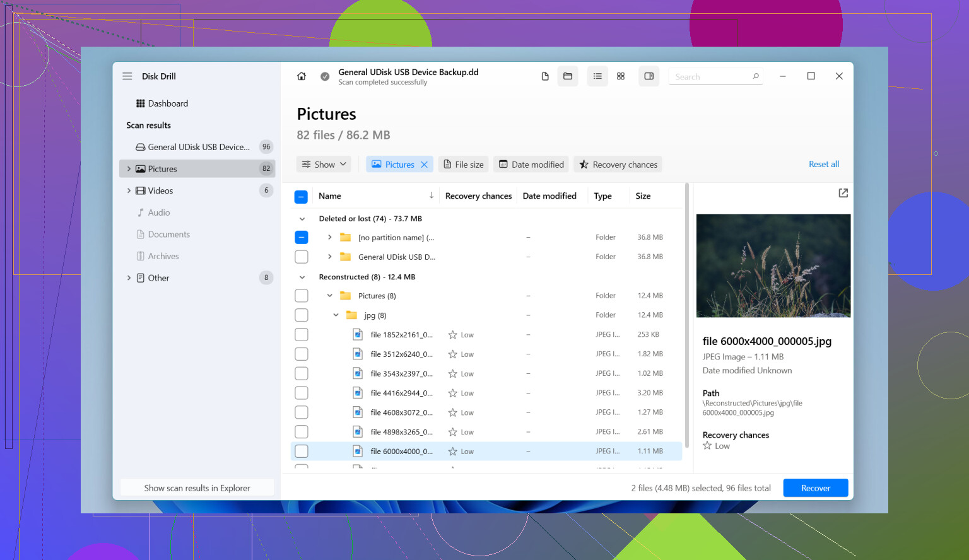
Task: Open the Recovery chances filter
Action: (618, 165)
